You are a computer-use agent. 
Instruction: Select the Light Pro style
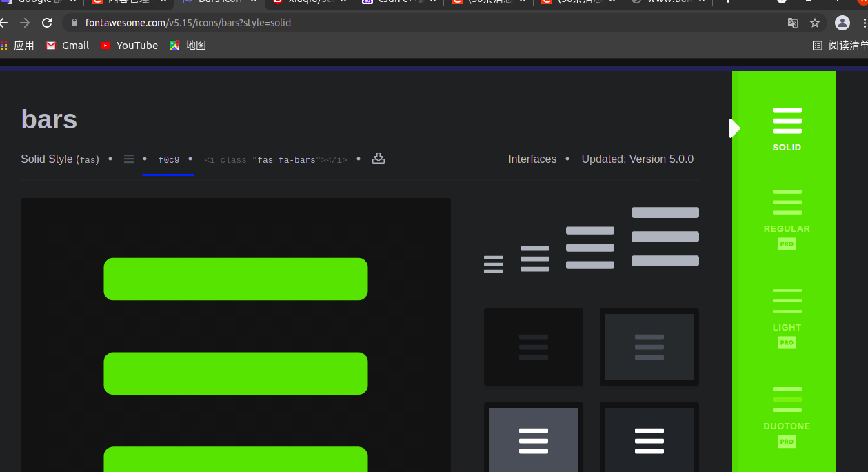787,317
